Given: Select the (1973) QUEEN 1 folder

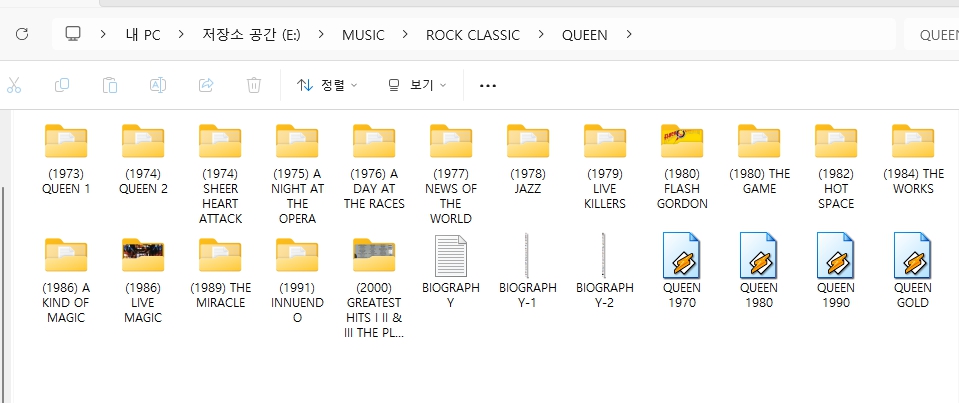Looking at the screenshot, I should click(x=66, y=159).
